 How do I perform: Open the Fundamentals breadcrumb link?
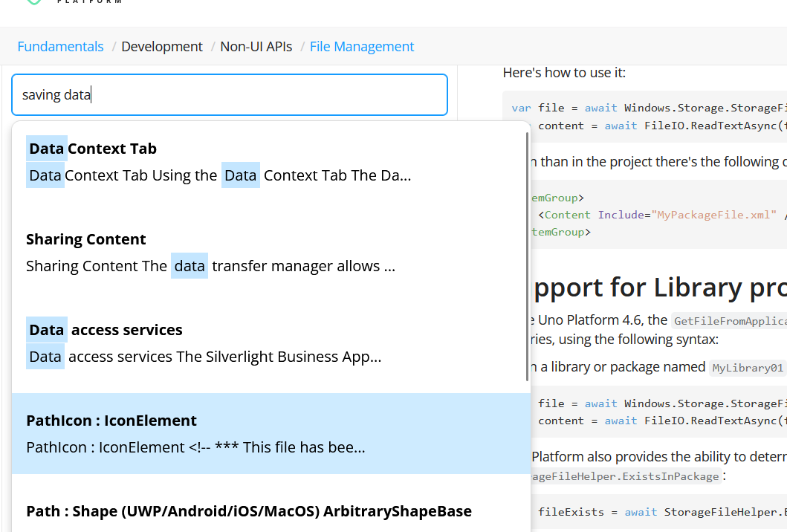coord(60,46)
